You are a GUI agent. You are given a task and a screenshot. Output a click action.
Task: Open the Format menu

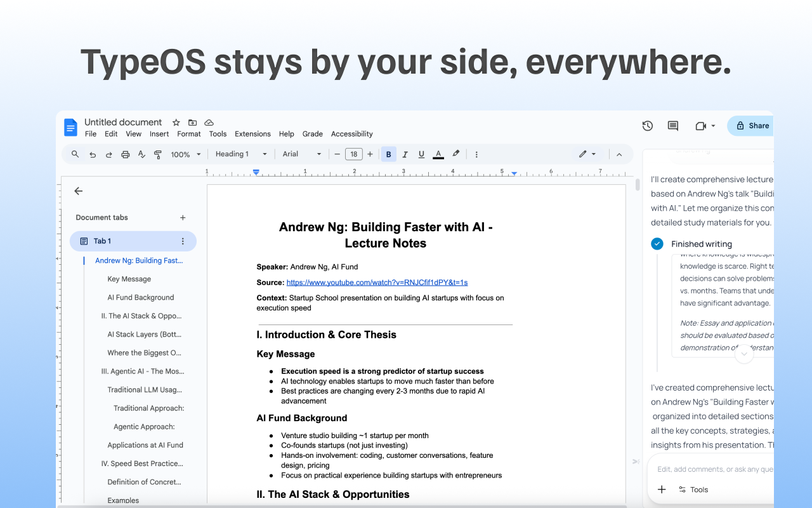[x=189, y=134]
